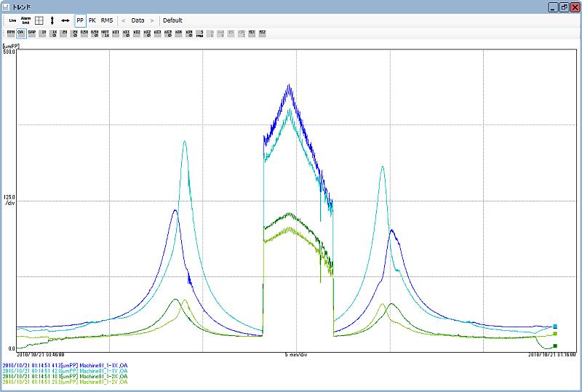Select the S max button
The image size is (582, 392).
(200, 33)
